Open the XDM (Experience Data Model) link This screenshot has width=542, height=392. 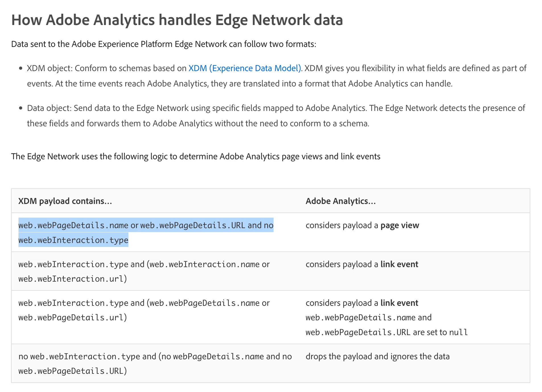245,68
